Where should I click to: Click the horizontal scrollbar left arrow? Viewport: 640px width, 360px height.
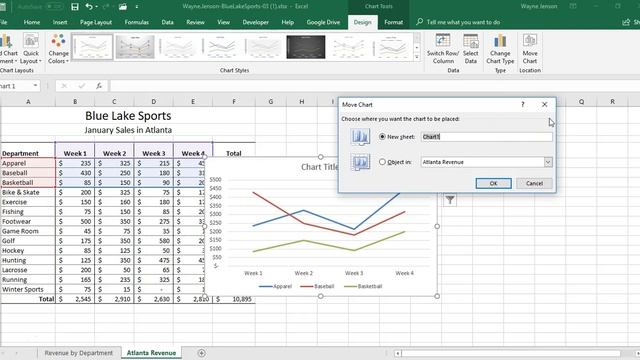point(398,353)
